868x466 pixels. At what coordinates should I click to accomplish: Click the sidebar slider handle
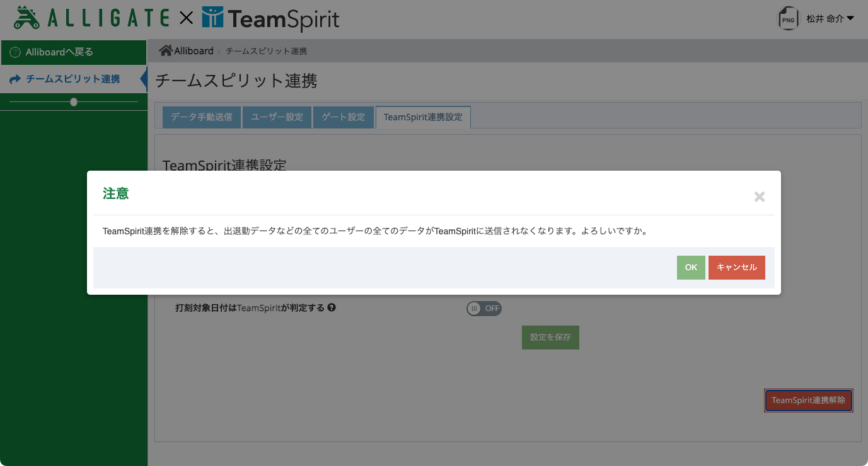point(74,101)
